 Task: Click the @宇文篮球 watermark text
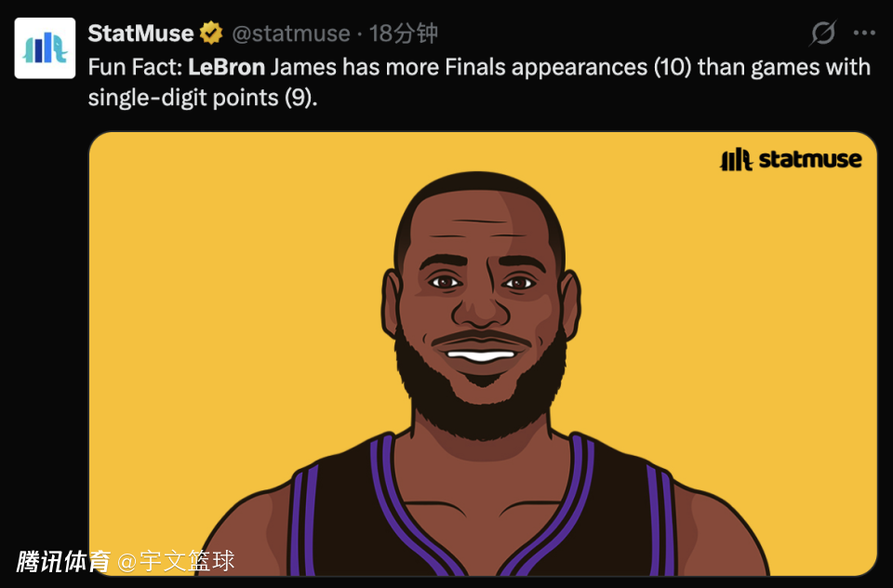[177, 562]
